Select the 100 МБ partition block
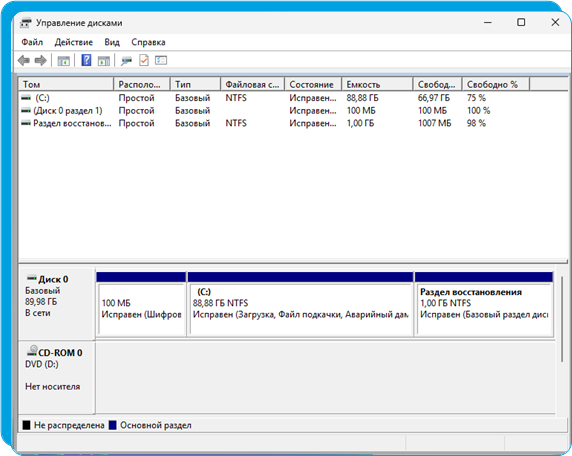 tap(141, 304)
